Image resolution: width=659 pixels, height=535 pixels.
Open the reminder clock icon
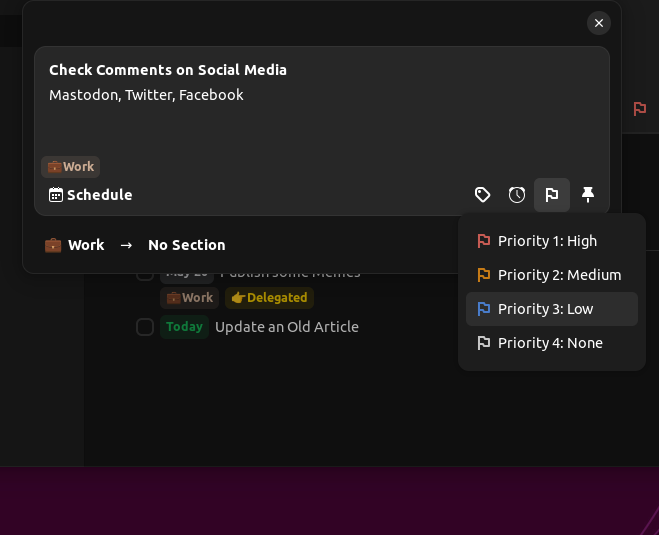pyautogui.click(x=517, y=195)
